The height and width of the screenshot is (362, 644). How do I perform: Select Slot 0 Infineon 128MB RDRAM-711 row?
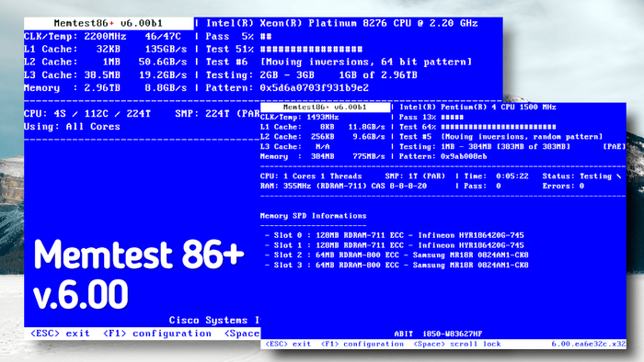(395, 235)
